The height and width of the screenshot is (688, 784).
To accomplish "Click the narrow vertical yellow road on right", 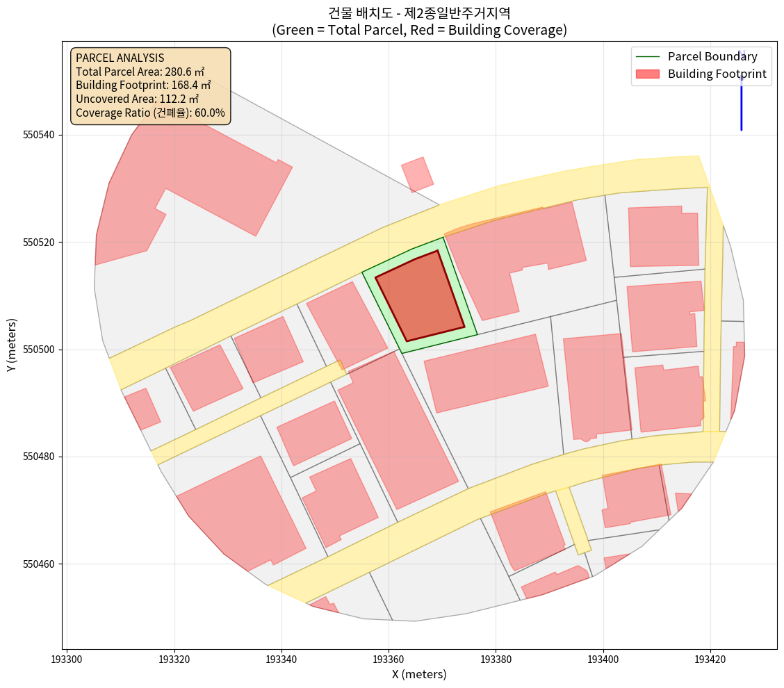I will pos(712,313).
